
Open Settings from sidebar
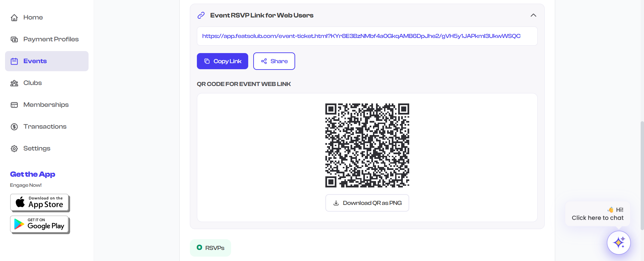[47, 148]
